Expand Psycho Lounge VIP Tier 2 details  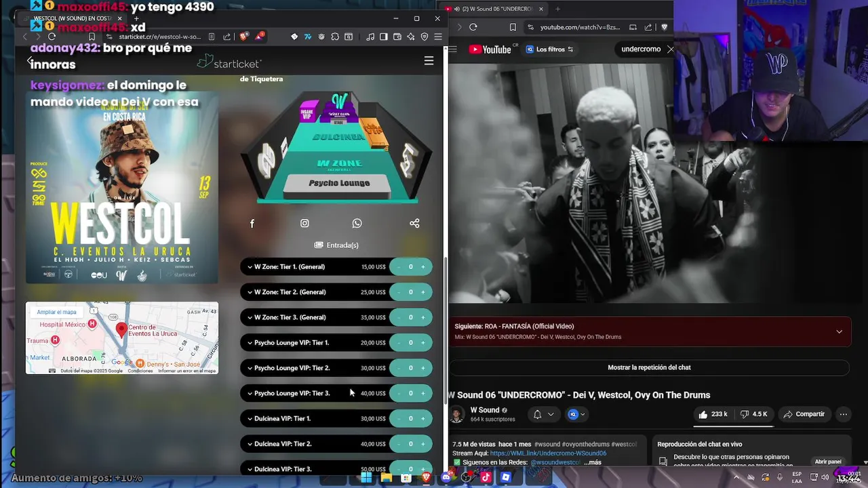(x=250, y=368)
